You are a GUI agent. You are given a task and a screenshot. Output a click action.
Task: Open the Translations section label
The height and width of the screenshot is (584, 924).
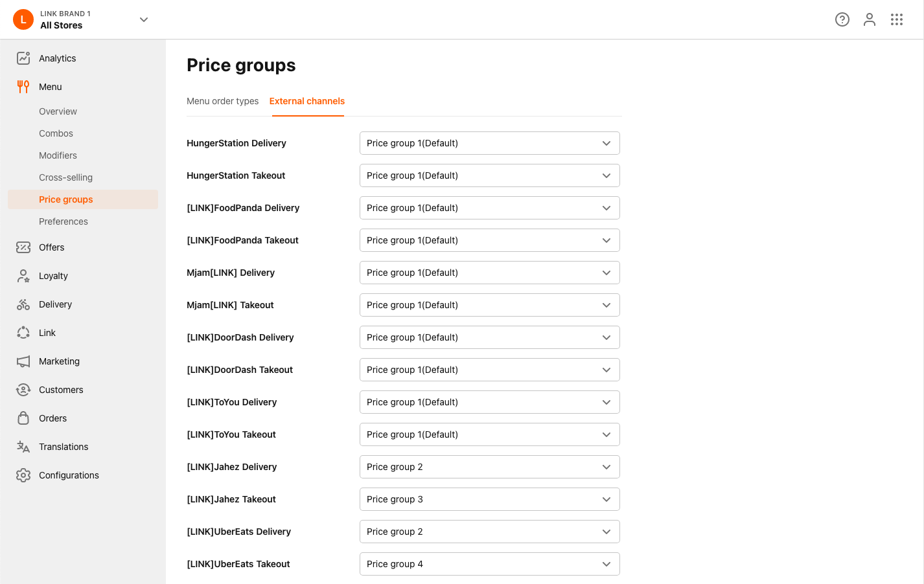(64, 447)
